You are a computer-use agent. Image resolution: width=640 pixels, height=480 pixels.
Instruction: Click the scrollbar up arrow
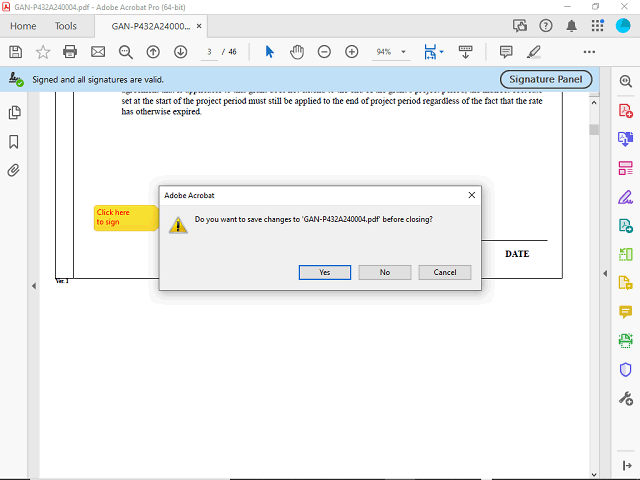point(594,103)
